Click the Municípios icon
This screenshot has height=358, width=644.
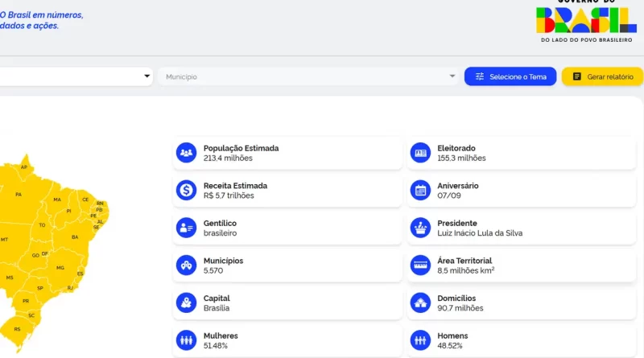pyautogui.click(x=187, y=265)
